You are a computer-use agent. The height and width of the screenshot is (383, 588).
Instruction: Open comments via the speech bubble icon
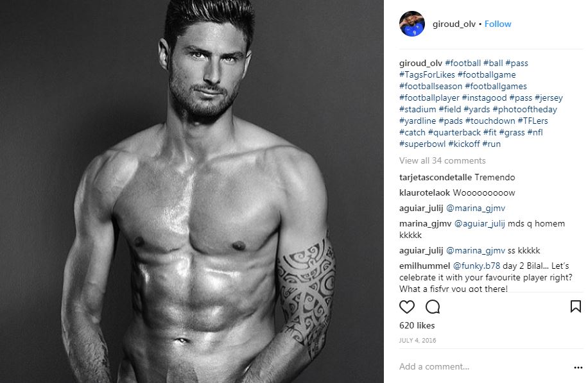pos(433,307)
